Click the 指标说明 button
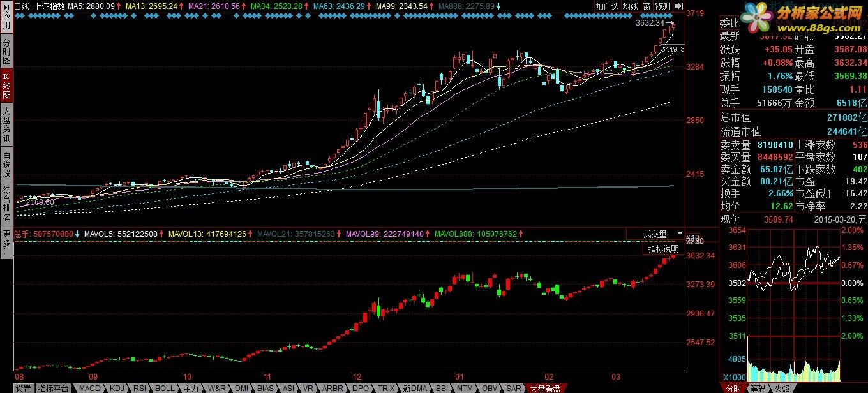Viewport: 868px width, 393px height. pos(664,249)
